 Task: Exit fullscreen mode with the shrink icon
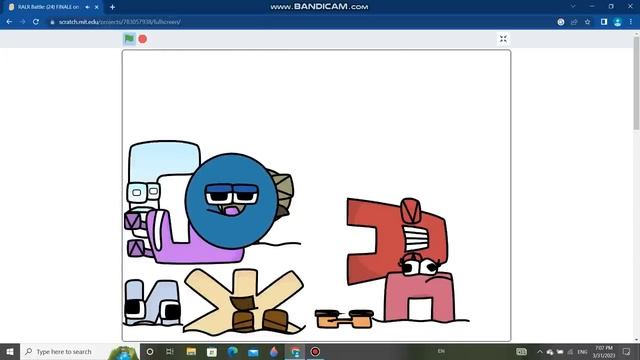coord(503,39)
